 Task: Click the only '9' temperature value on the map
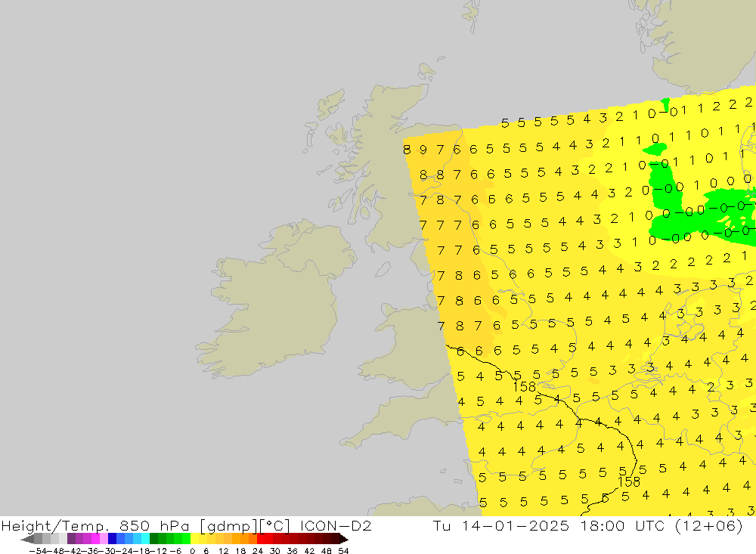[x=423, y=150]
